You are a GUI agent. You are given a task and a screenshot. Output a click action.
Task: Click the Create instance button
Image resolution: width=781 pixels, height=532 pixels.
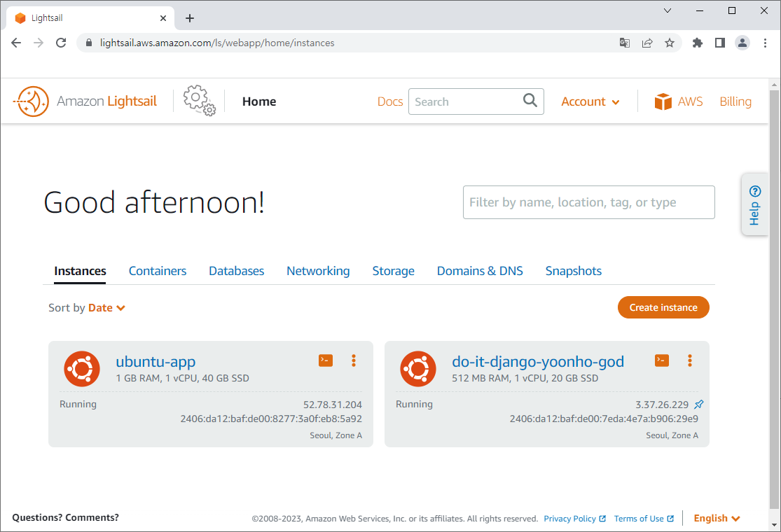pyautogui.click(x=663, y=307)
